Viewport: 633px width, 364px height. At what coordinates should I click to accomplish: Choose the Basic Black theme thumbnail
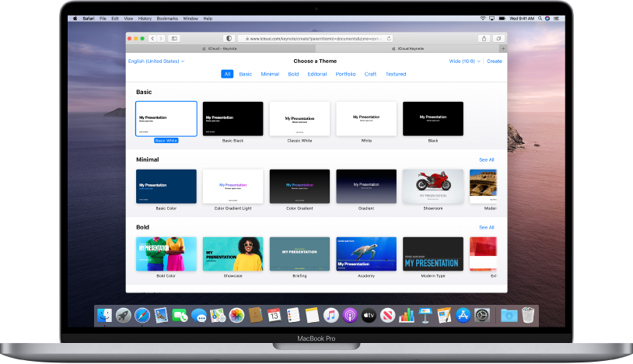[x=233, y=119]
